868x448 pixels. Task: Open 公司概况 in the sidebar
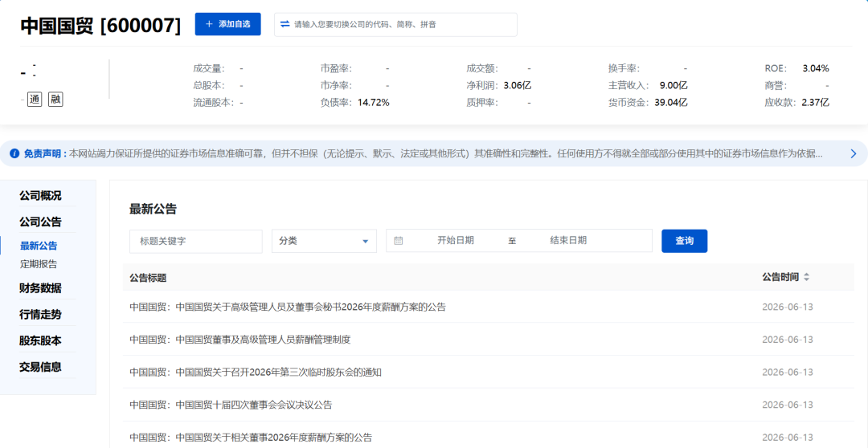point(40,196)
